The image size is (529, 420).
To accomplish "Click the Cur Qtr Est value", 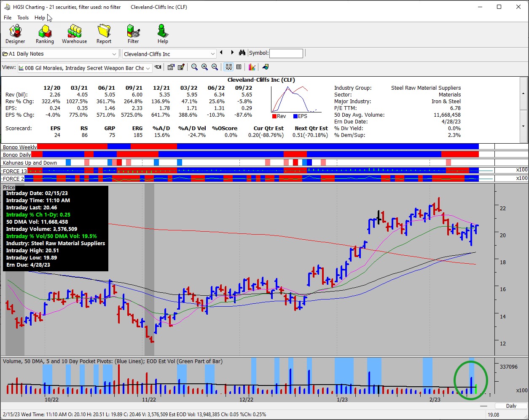I will point(266,135).
